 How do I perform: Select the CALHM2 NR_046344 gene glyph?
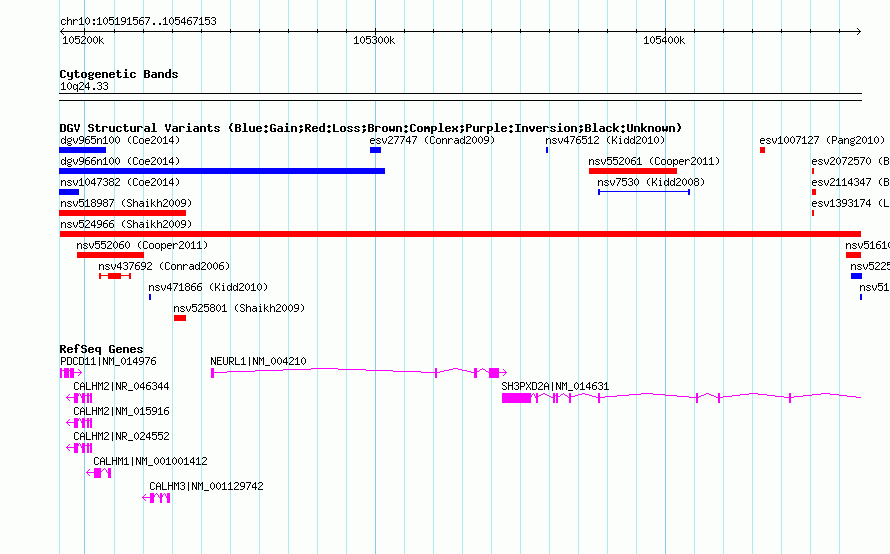point(79,398)
